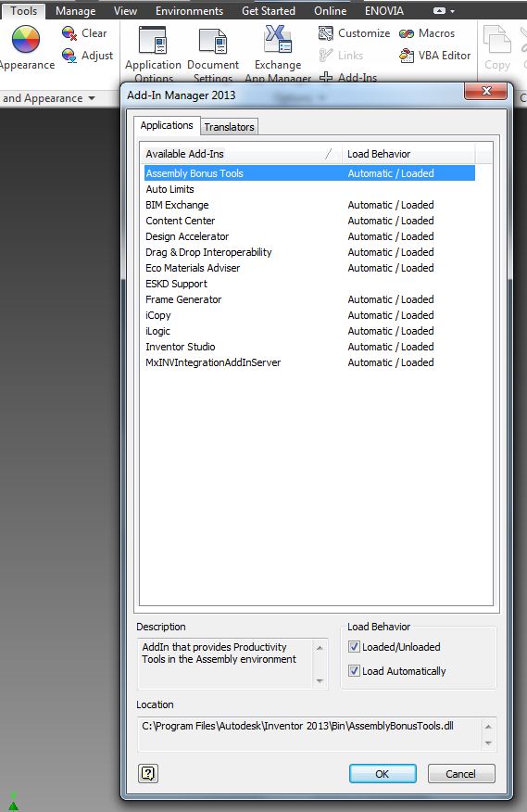Select the Inventor Studio add-in
The width and height of the screenshot is (527, 812).
[309, 347]
